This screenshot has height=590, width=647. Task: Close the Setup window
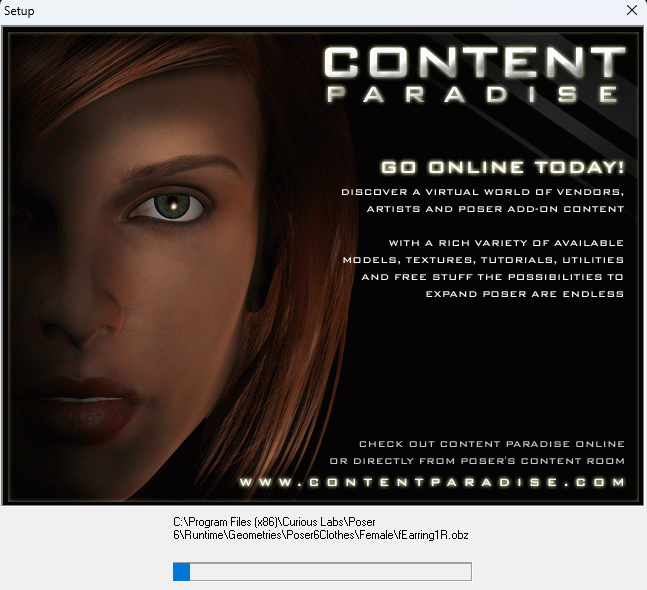(632, 10)
